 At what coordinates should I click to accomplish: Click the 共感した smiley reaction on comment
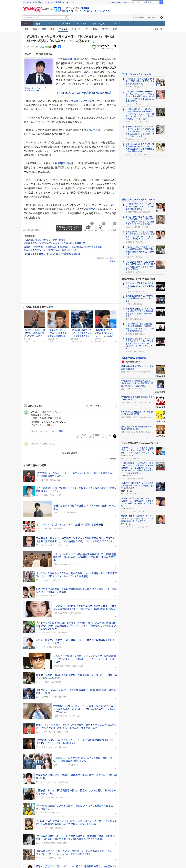point(77,436)
